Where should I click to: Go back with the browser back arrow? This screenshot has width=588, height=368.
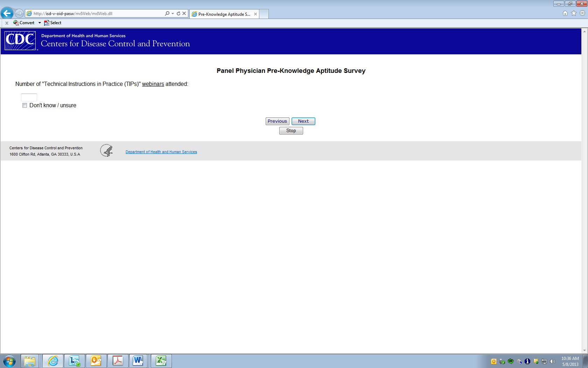7,13
